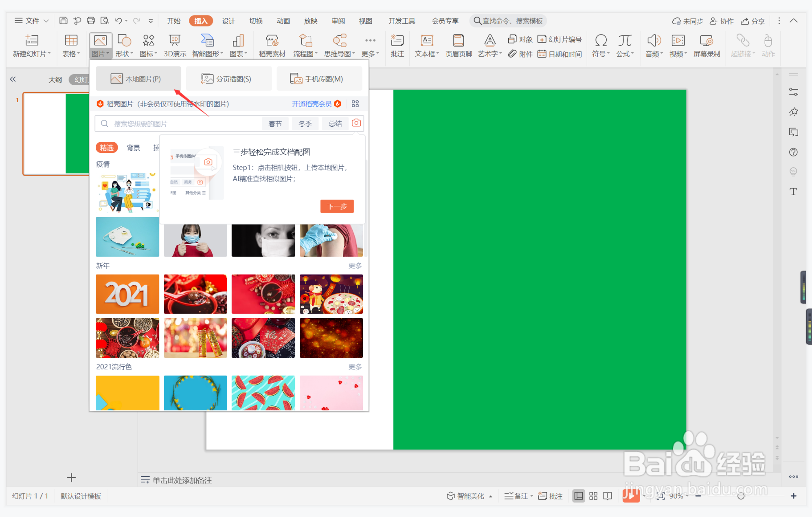Click the 下一步 next step button
The height and width of the screenshot is (517, 812).
click(x=337, y=206)
